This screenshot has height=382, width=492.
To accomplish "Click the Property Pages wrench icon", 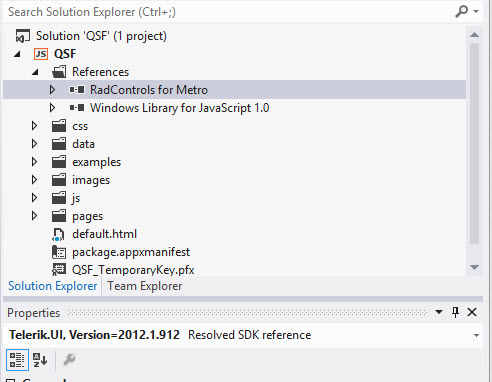I will pyautogui.click(x=69, y=360).
